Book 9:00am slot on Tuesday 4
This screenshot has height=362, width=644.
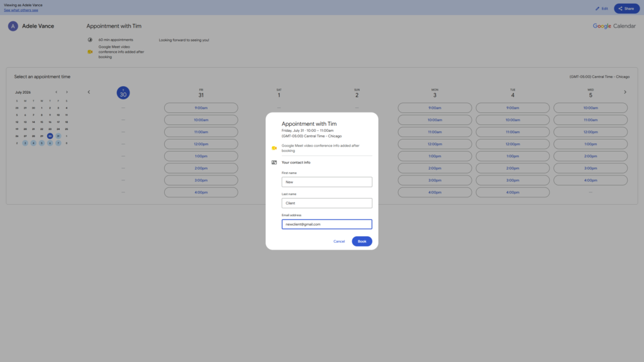point(513,108)
